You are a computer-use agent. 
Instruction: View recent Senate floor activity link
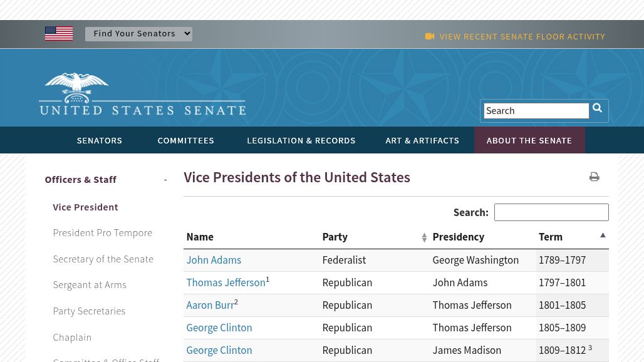(x=522, y=37)
